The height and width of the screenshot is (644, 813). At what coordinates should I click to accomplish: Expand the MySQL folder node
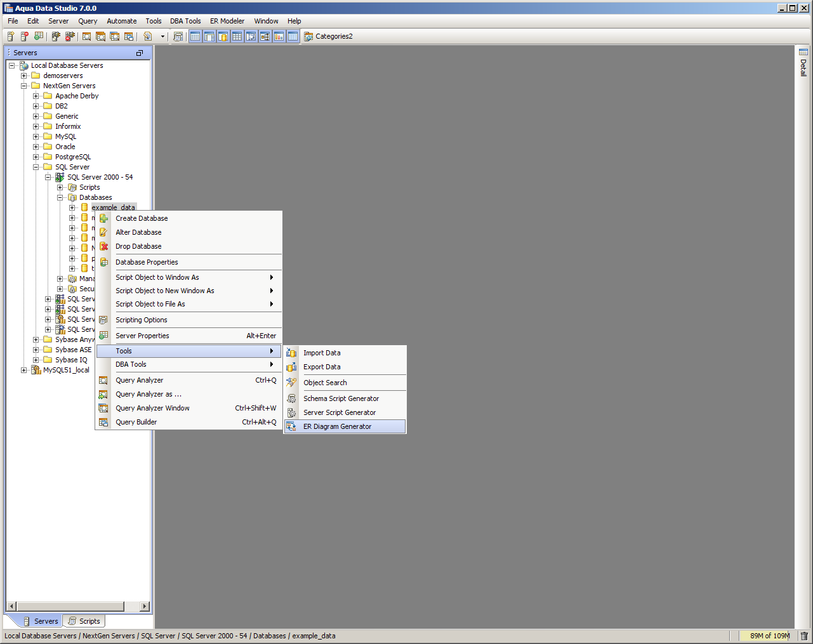[x=36, y=136]
